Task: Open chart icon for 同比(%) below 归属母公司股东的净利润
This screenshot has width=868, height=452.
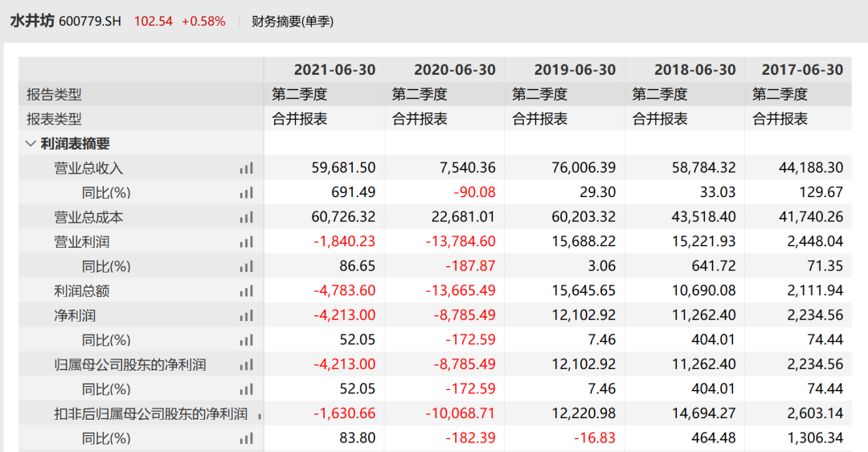Action: (247, 389)
